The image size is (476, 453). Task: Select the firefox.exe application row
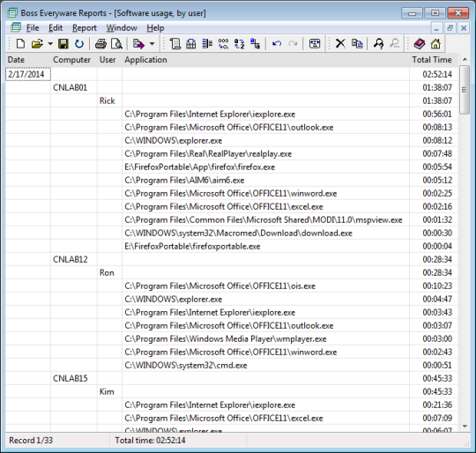(232, 167)
